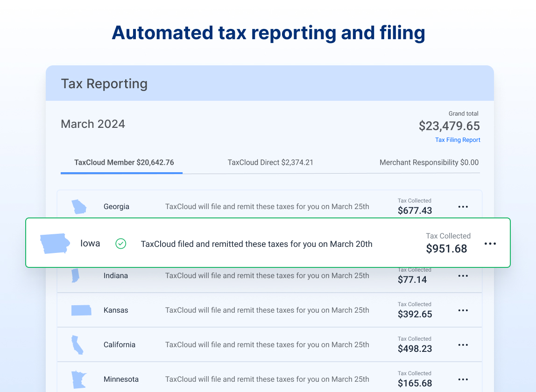Screen dimensions: 536x392
Task: Click the Kansas state shape icon
Action: pos(81,310)
